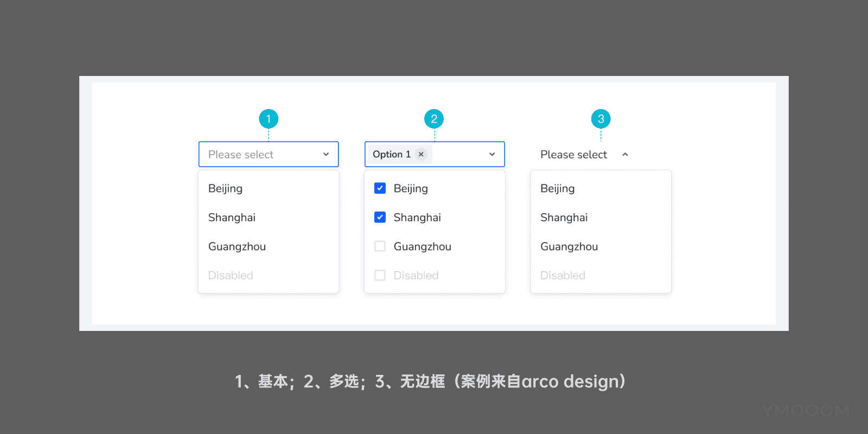Click the chevron arrow of the Option 1 select box
This screenshot has height=434, width=868.
[x=492, y=155]
